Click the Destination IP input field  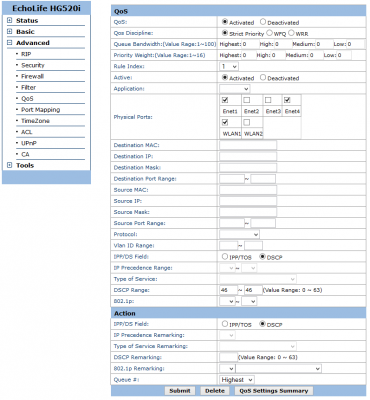248,156
